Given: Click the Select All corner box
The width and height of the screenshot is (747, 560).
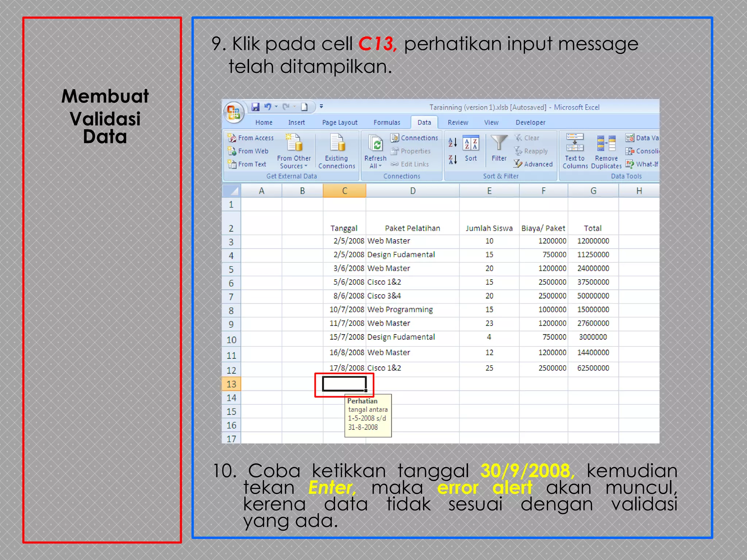Looking at the screenshot, I should [231, 191].
